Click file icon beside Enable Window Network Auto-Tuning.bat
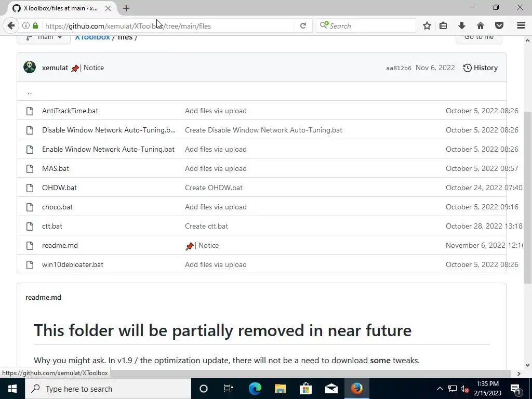Screen dimensions: 532x399 coord(30,149)
